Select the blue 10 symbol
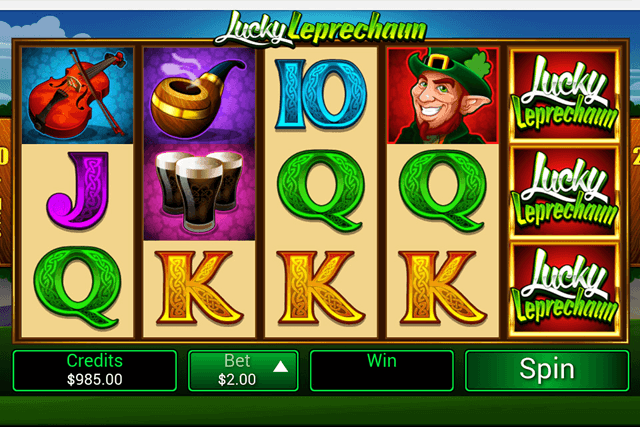640x427 pixels. [321, 95]
